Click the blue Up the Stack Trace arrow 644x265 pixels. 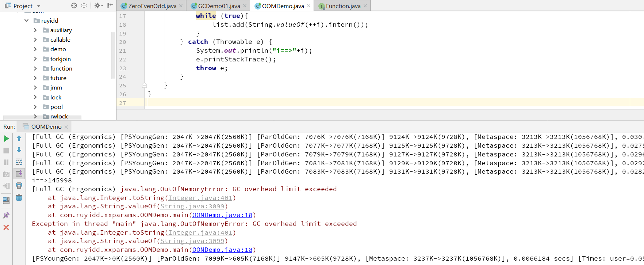coord(19,139)
